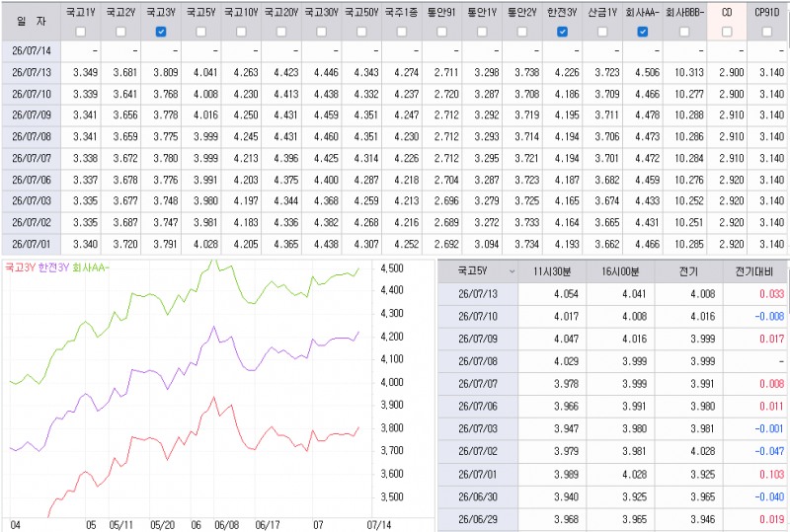Image resolution: width=790 pixels, height=532 pixels.
Task: Disable the 회사AA- checkbox
Action: 643,32
